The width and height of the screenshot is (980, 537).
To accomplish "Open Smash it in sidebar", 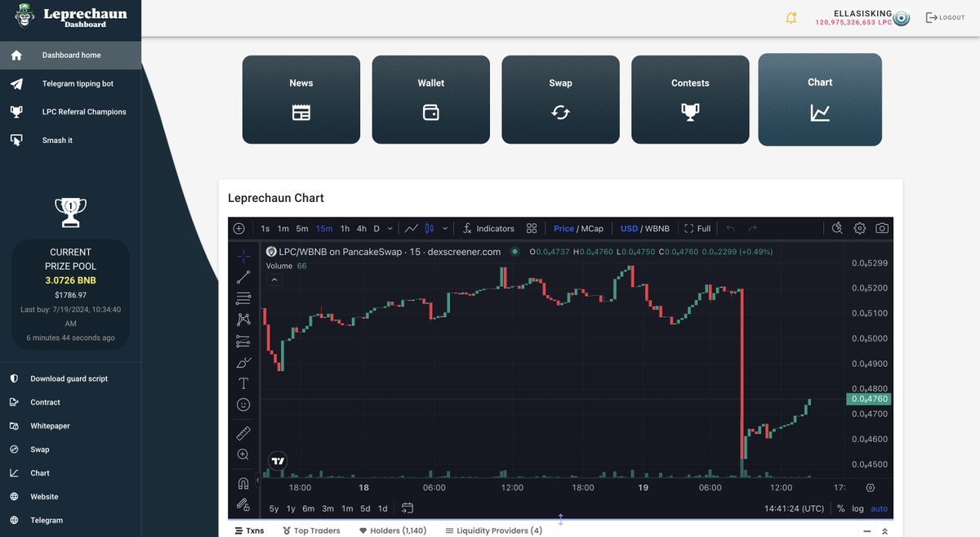I will click(x=70, y=141).
